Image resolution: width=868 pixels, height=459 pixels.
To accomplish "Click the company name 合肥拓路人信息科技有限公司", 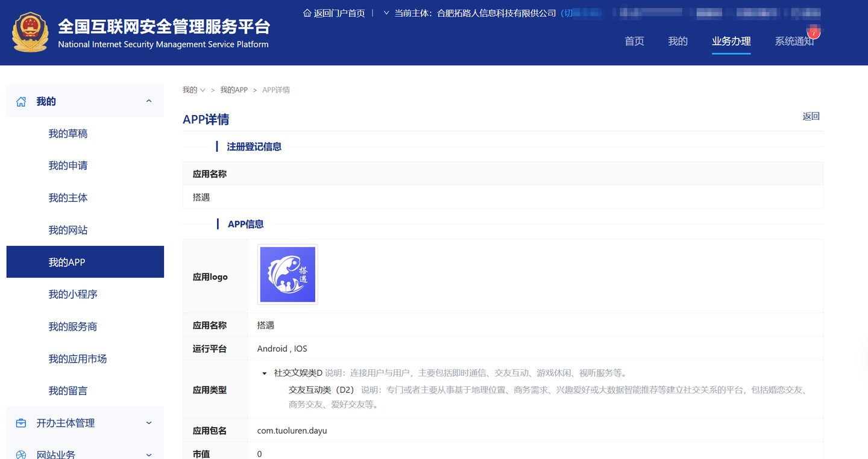I will [497, 13].
